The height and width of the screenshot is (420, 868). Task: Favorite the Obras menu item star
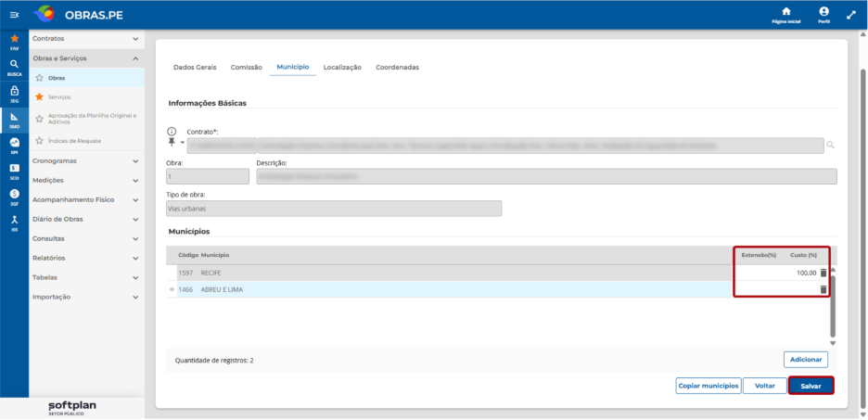tap(39, 78)
